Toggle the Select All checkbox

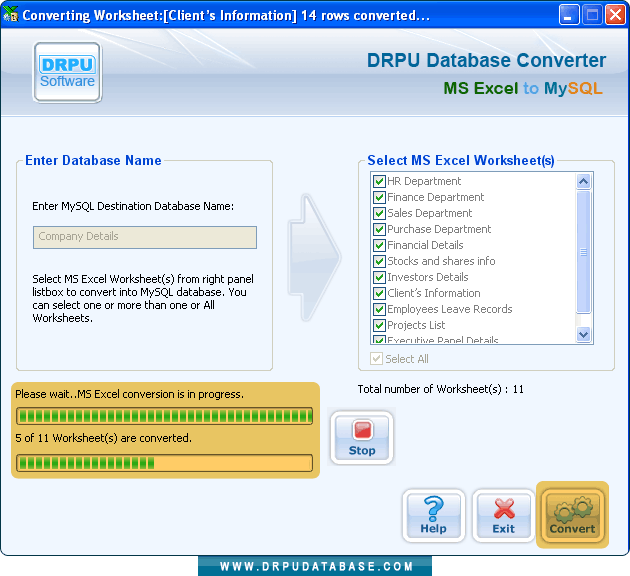(x=376, y=359)
